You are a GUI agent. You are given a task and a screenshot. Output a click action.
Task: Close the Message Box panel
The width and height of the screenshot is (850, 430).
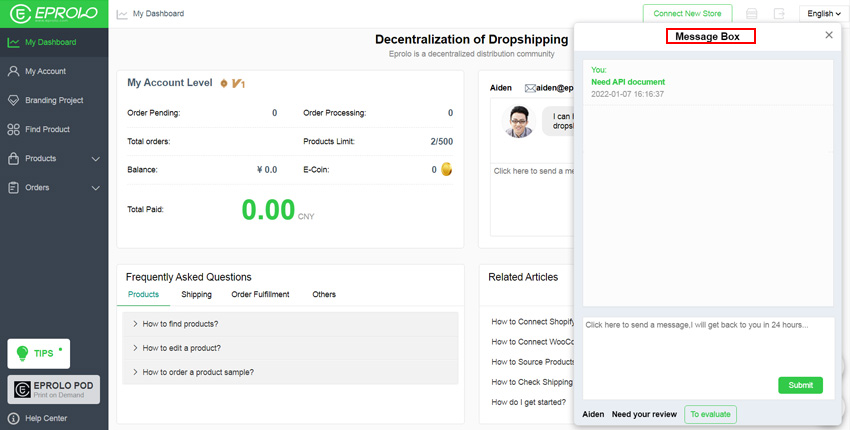click(829, 35)
